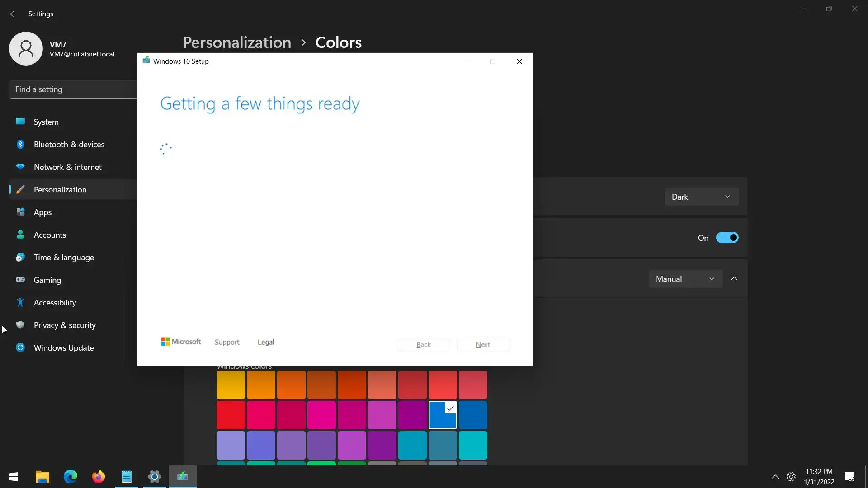Click the Windows 10 Setup taskbar icon
Image resolution: width=868 pixels, height=488 pixels.
183,476
